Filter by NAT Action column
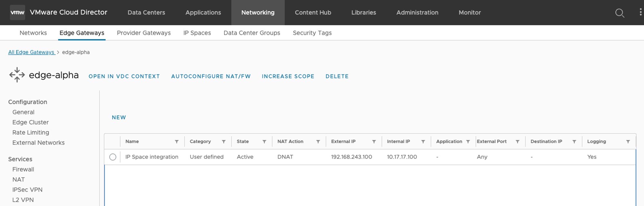This screenshot has height=206, width=644. click(318, 142)
